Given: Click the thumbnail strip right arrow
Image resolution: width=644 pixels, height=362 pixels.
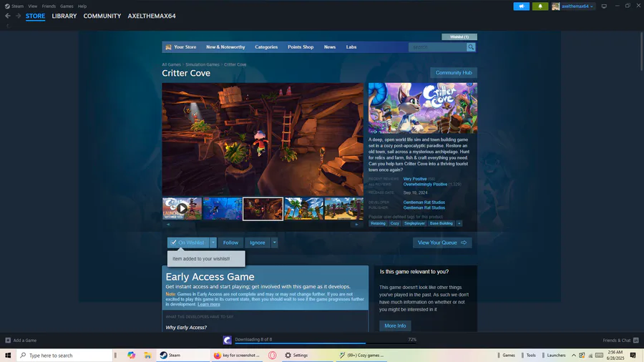Looking at the screenshot, I should click(x=356, y=225).
